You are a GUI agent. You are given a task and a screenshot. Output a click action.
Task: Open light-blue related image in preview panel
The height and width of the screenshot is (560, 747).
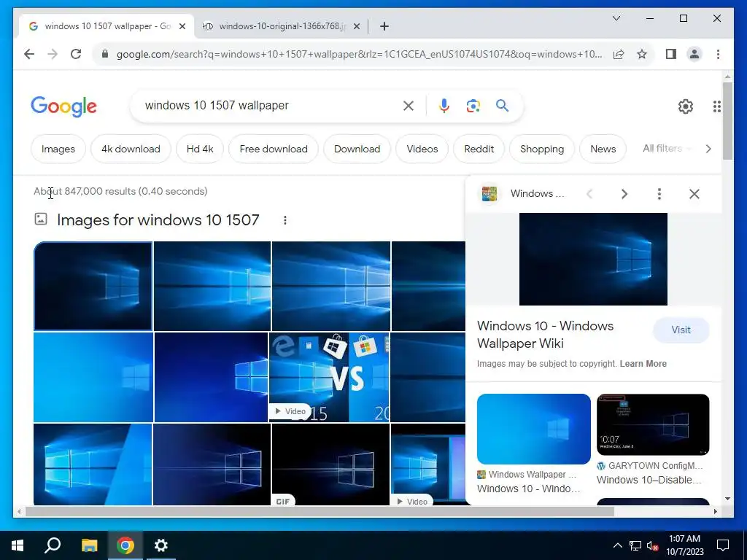coord(533,429)
